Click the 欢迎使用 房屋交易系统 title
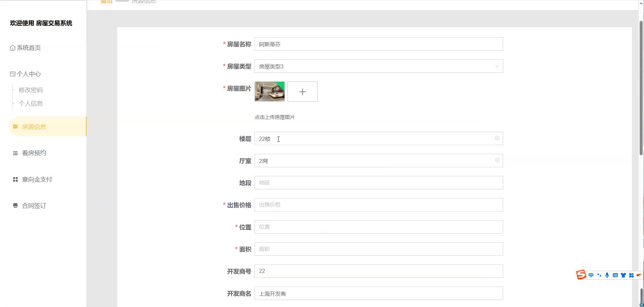 click(41, 23)
